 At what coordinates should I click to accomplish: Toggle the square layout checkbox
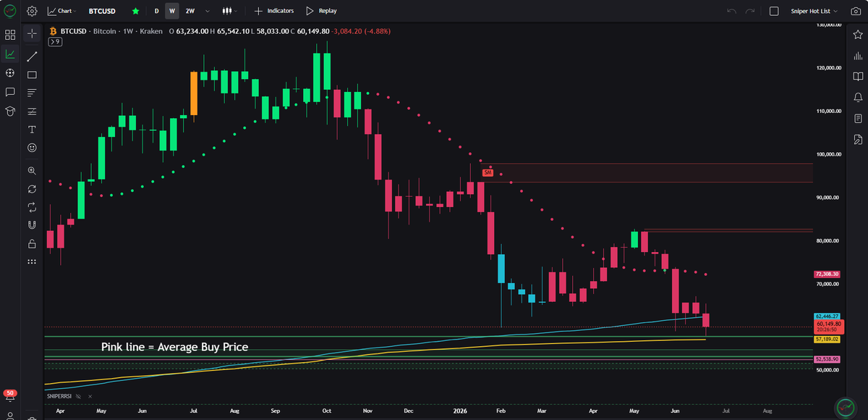tap(774, 12)
